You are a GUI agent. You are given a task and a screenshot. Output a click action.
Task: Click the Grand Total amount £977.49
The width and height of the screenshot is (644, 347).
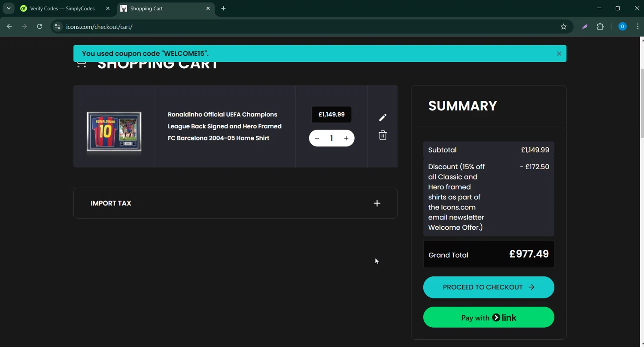click(x=529, y=254)
